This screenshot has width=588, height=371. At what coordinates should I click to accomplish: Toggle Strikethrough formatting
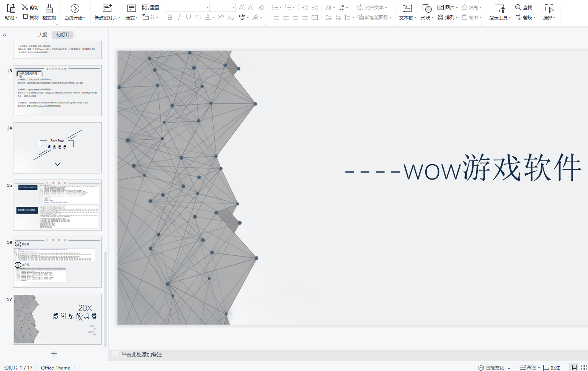pos(198,17)
